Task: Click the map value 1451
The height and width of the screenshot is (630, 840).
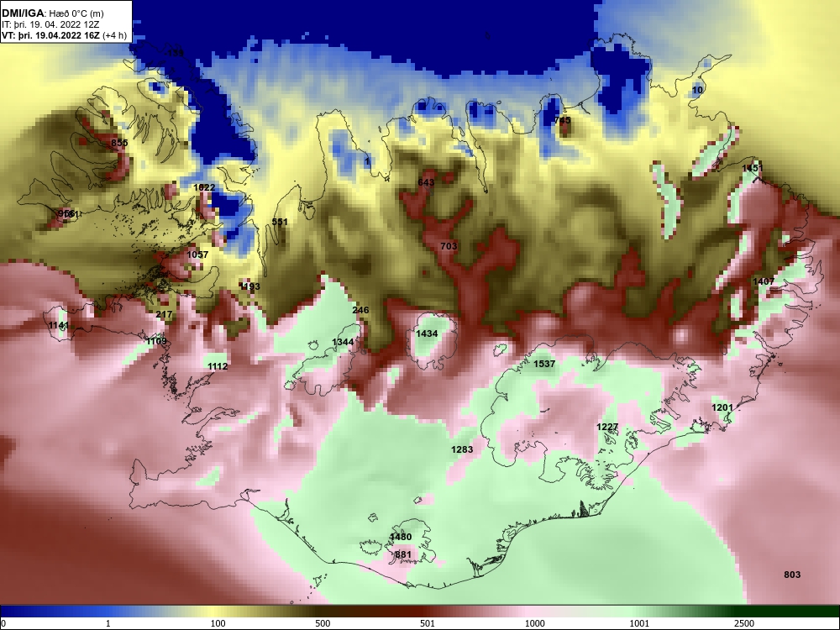Action: (752, 168)
